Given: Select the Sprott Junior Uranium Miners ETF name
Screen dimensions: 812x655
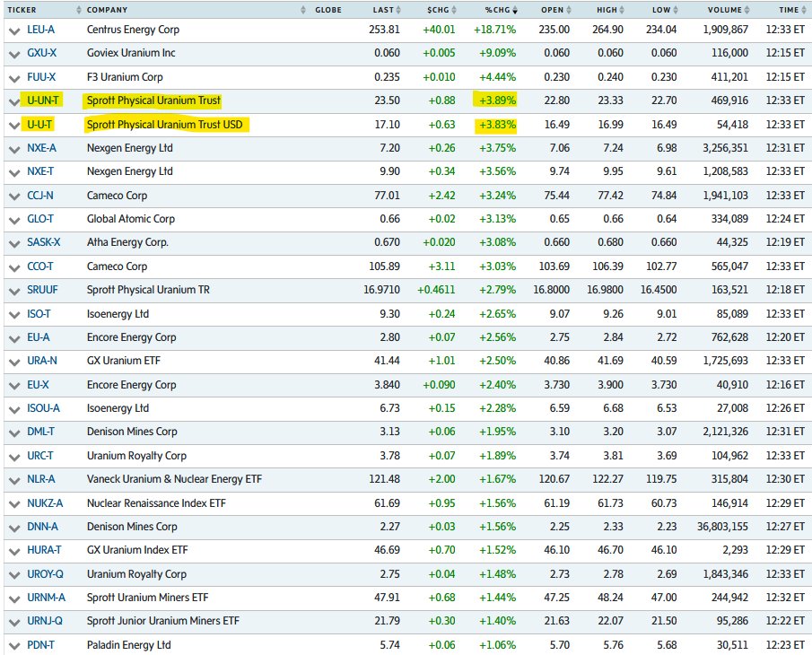Looking at the screenshot, I should (x=163, y=621).
